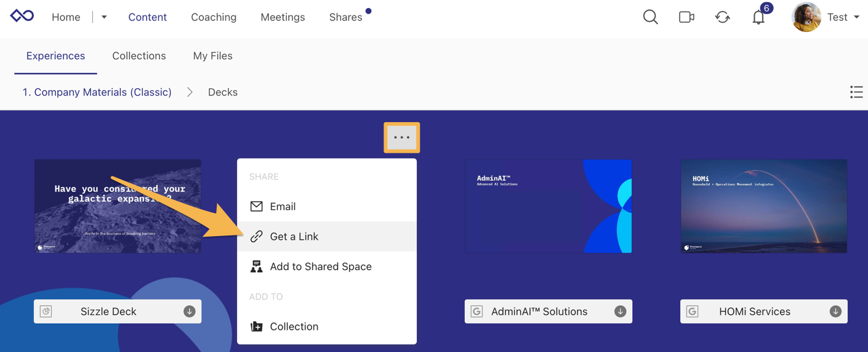This screenshot has height=352, width=868.
Task: Switch to the My Files tab
Action: [x=212, y=55]
